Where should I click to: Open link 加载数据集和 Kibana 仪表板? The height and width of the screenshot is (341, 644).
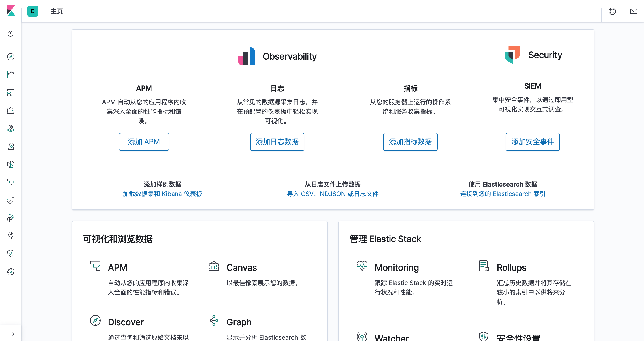162,194
